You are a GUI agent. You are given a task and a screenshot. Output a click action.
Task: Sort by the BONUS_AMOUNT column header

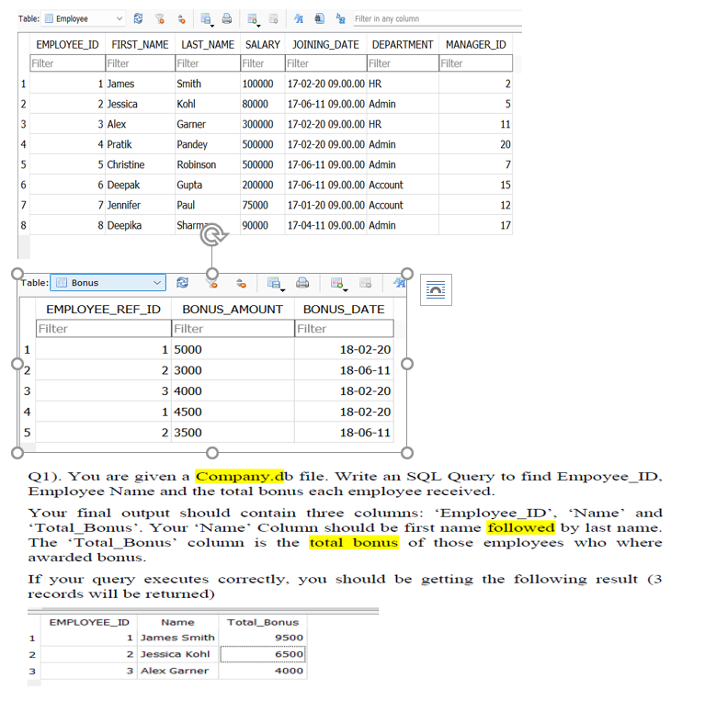tap(233, 309)
